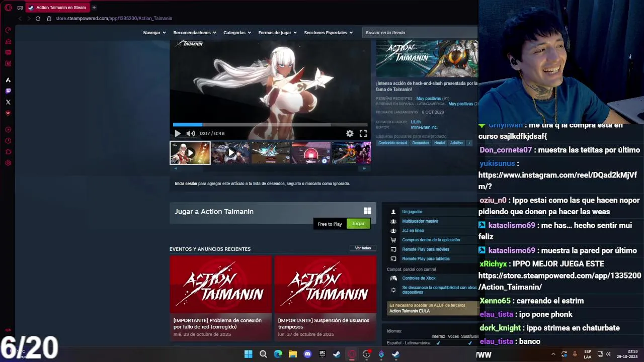This screenshot has height=362, width=644.
Task: Select the Contenido sexual tag
Action: click(x=393, y=143)
